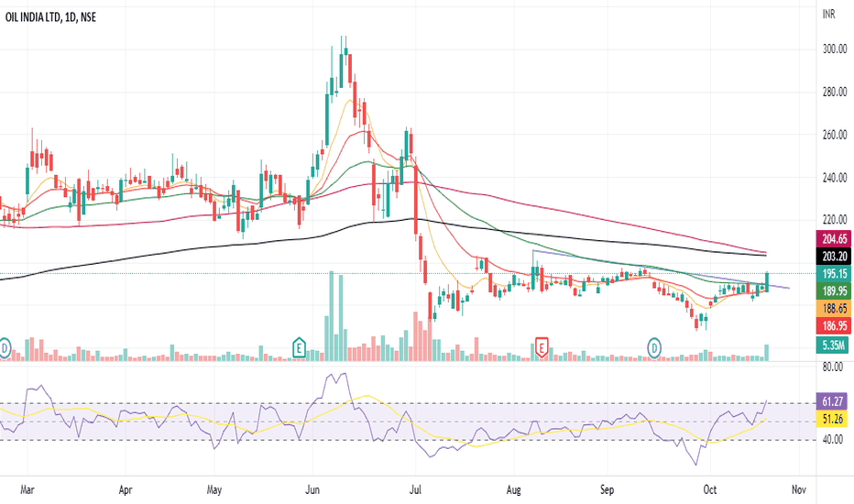Click the red earnings E marker in August
This screenshot has height=504, width=854.
(541, 347)
